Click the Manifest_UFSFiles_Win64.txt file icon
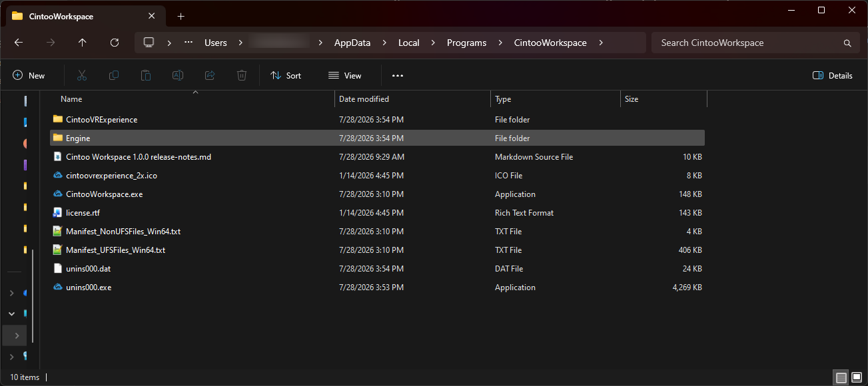Screen dimensions: 868x386 point(57,250)
